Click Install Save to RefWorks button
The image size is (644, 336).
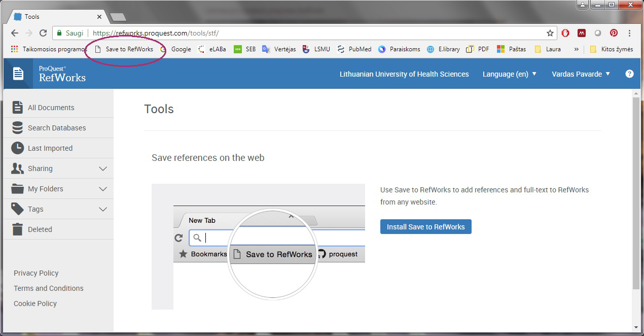pos(425,227)
